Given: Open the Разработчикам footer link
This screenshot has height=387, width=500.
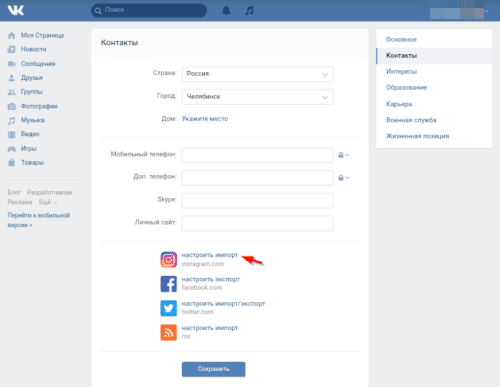Looking at the screenshot, I should 49,192.
